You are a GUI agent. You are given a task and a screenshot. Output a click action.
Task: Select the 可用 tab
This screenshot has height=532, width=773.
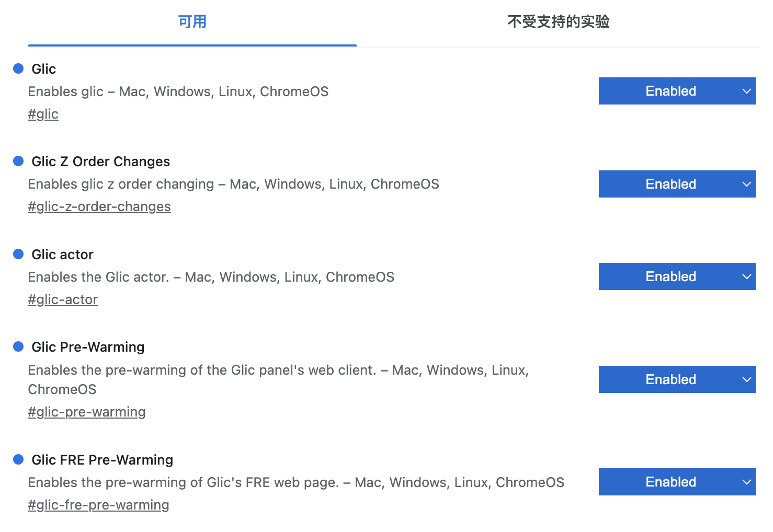pyautogui.click(x=192, y=22)
